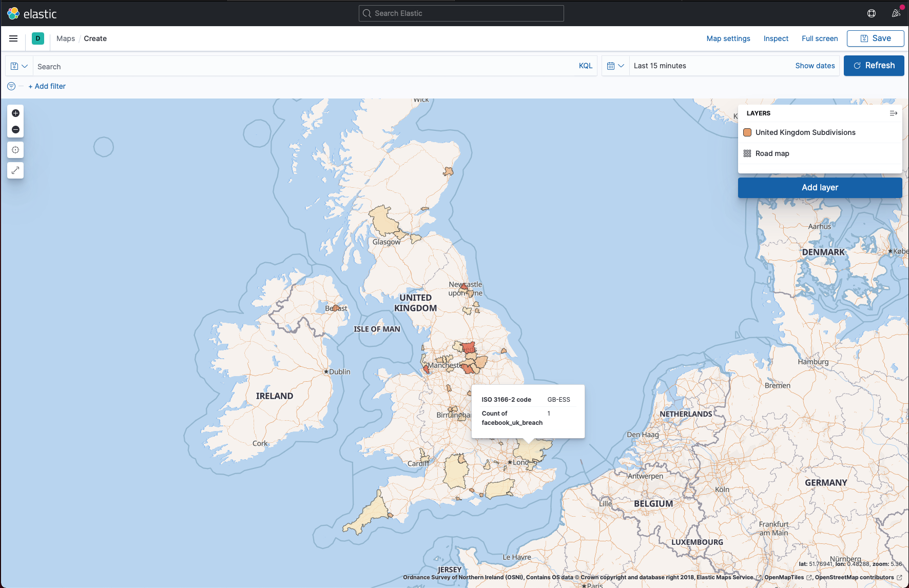Open the date quick menu dropdown
The image size is (909, 588).
coord(615,66)
